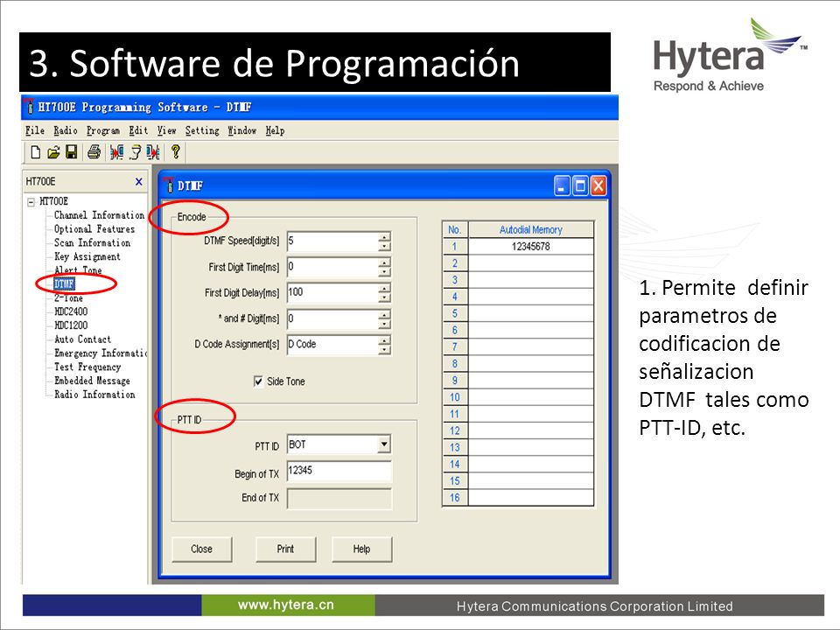Increase DTMF Speed with up arrow
This screenshot has width=840, height=630.
pyautogui.click(x=384, y=236)
